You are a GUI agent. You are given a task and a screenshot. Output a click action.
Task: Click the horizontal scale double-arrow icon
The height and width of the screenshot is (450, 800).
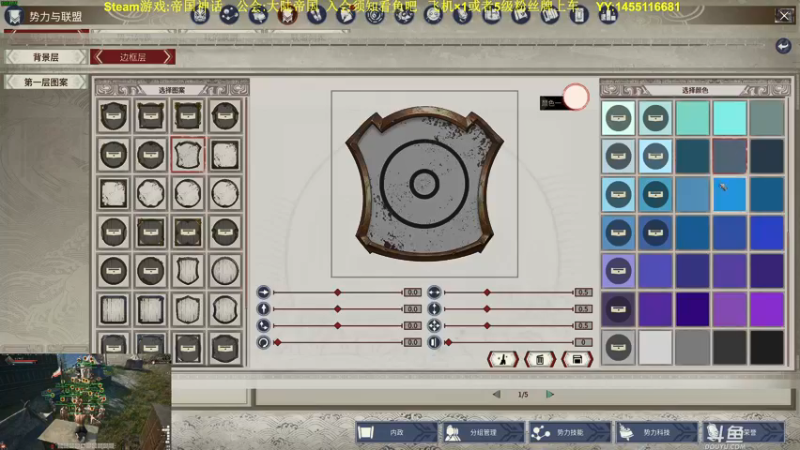434,292
